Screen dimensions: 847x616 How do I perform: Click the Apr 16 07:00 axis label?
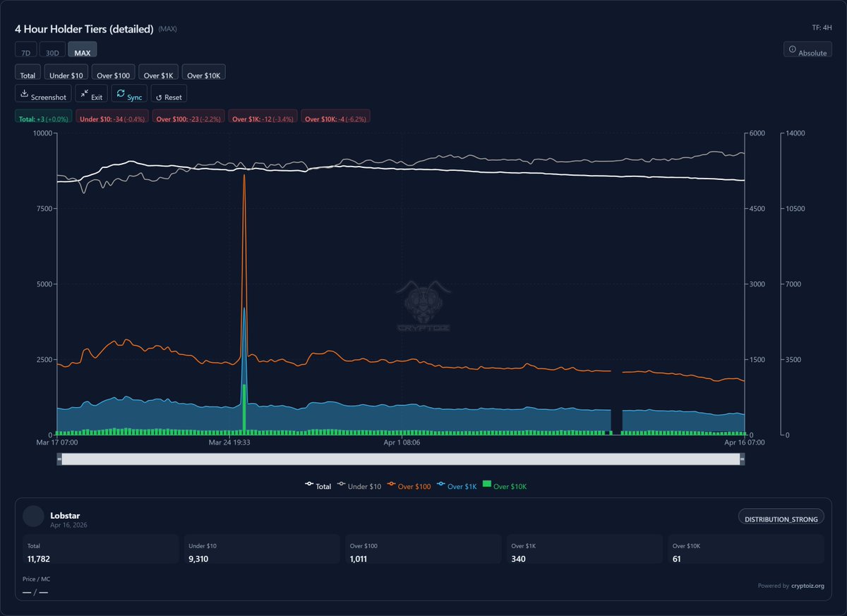point(744,442)
